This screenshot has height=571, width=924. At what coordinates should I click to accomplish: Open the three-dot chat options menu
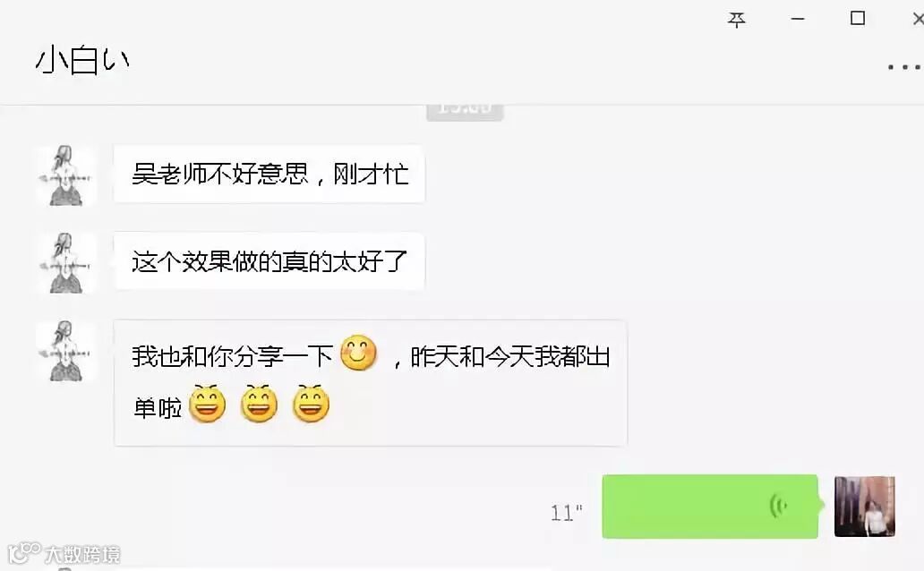point(904,67)
